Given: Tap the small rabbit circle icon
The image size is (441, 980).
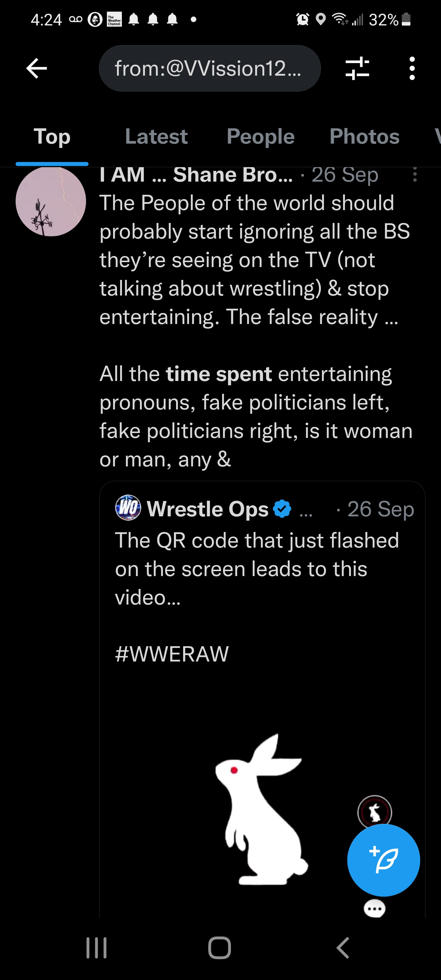Looking at the screenshot, I should point(375,812).
